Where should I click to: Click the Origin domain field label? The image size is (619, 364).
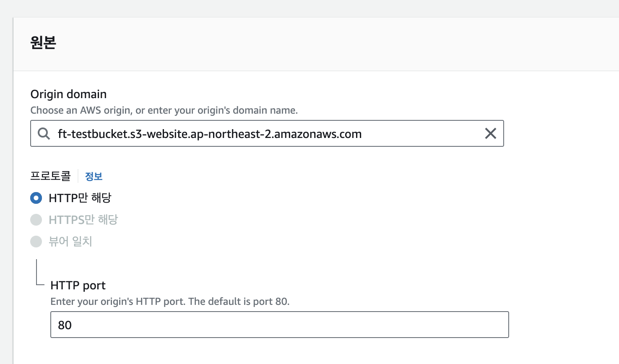(68, 94)
